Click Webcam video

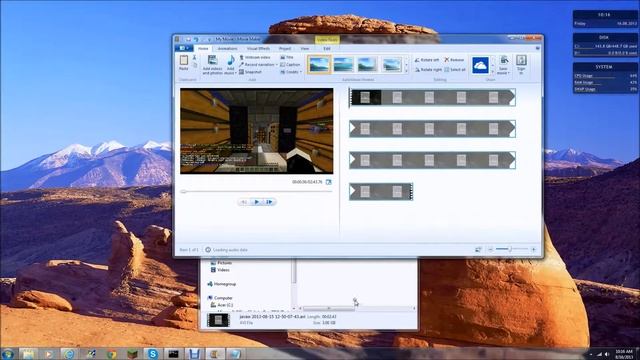255,58
